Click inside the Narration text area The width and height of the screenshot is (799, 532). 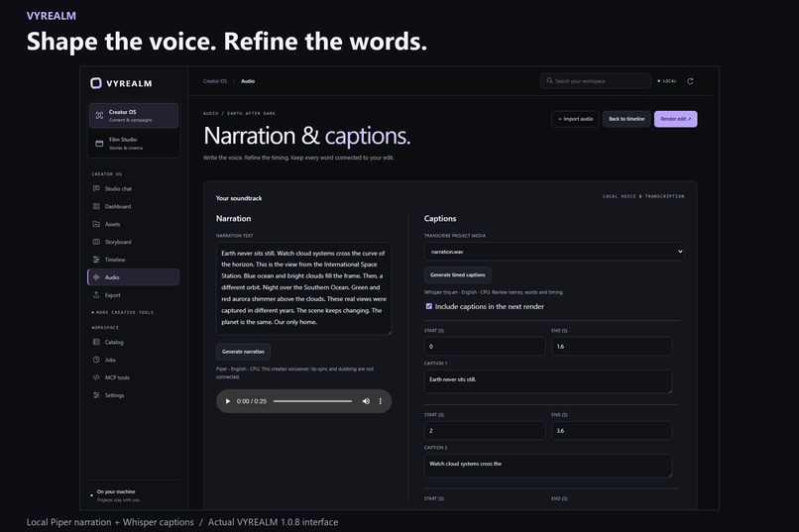(x=303, y=288)
